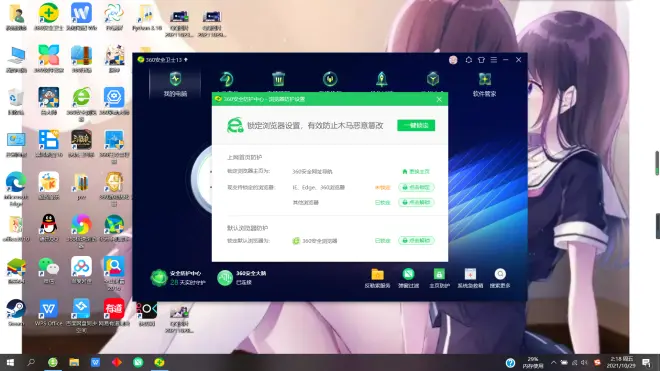Click the user avatar in 360 title bar

click(x=453, y=60)
